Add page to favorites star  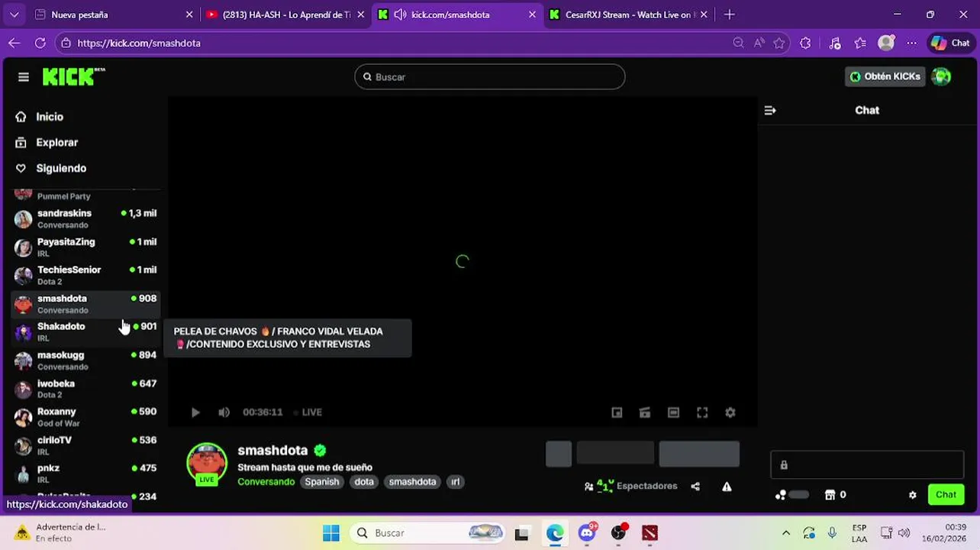[779, 44]
